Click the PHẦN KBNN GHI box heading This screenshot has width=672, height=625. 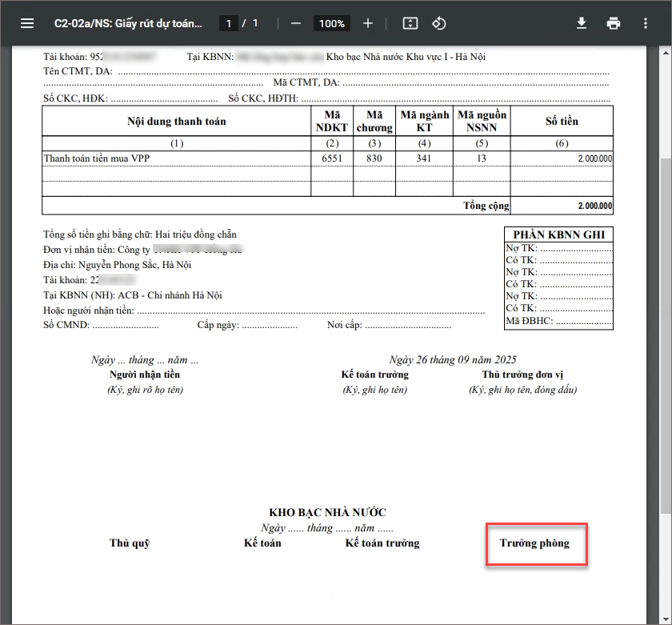(x=558, y=234)
